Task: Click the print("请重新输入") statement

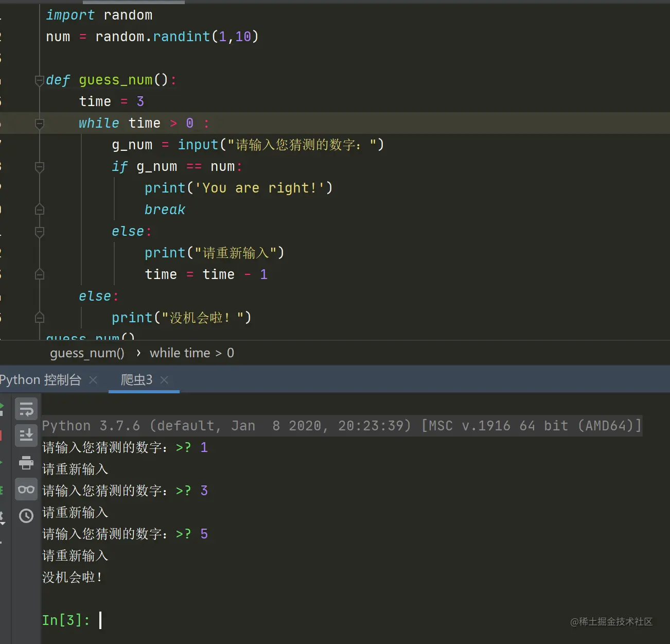Action: point(215,253)
